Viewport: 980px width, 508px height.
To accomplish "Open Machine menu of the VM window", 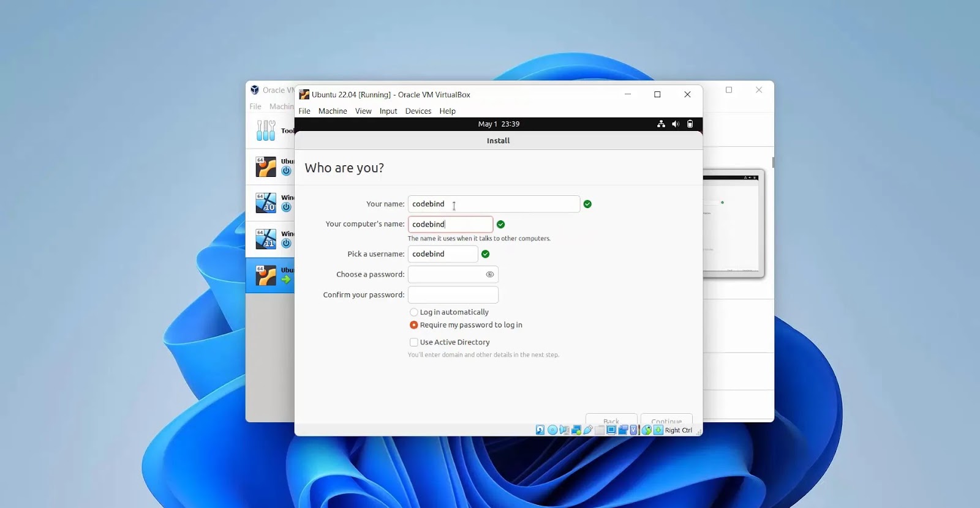I will [333, 111].
